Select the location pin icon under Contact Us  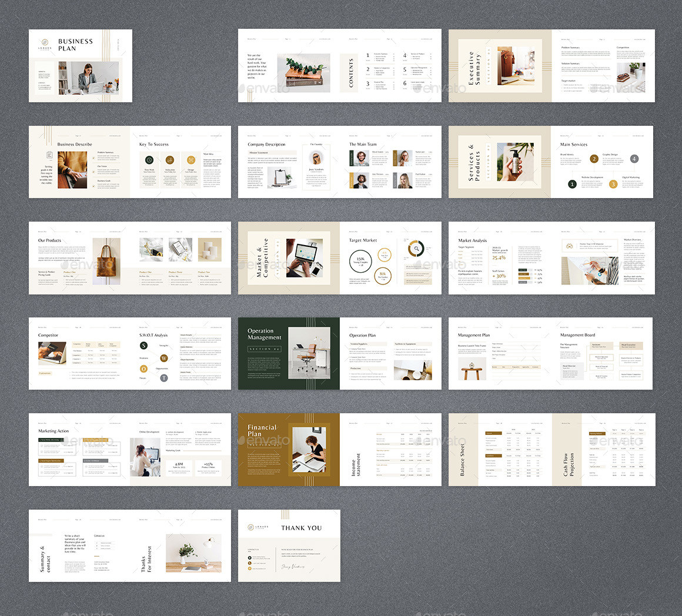(250, 557)
